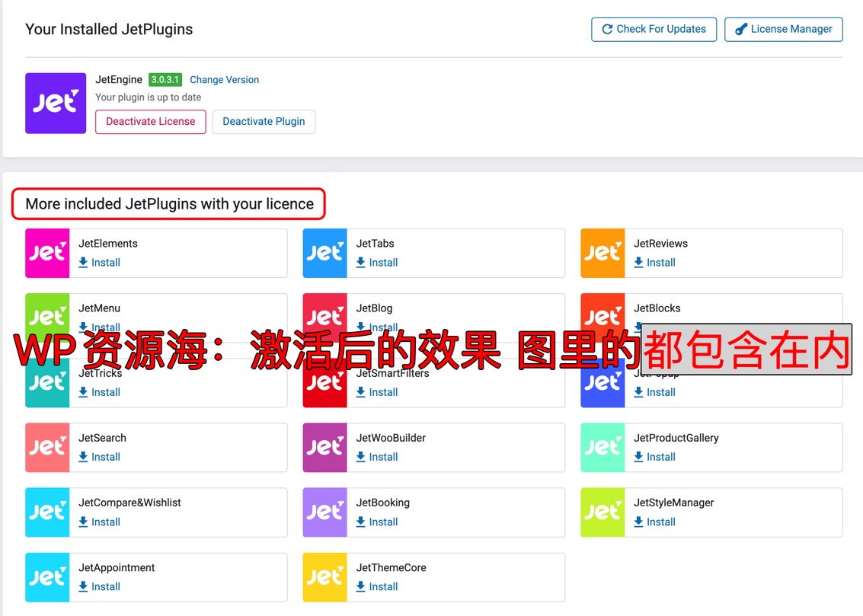Click the JetTabs plugin name
The image size is (863, 616).
click(375, 244)
